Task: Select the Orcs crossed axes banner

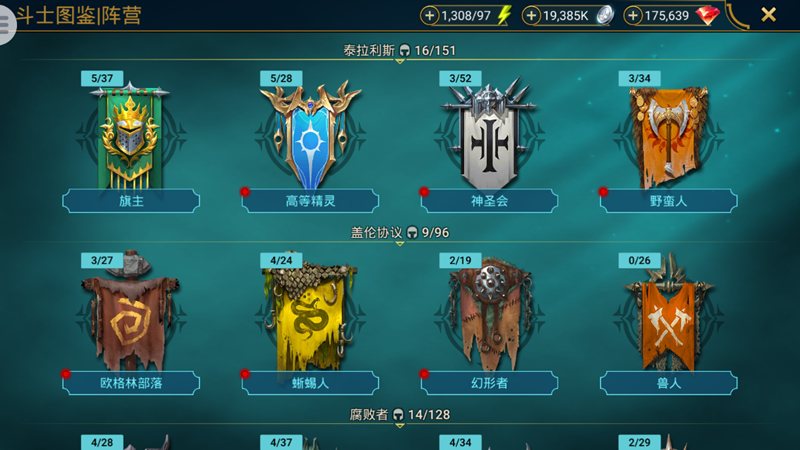Action: (x=668, y=312)
